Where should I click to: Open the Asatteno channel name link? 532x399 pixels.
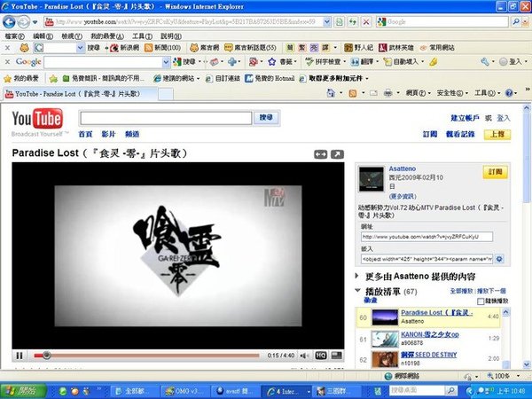click(x=402, y=168)
